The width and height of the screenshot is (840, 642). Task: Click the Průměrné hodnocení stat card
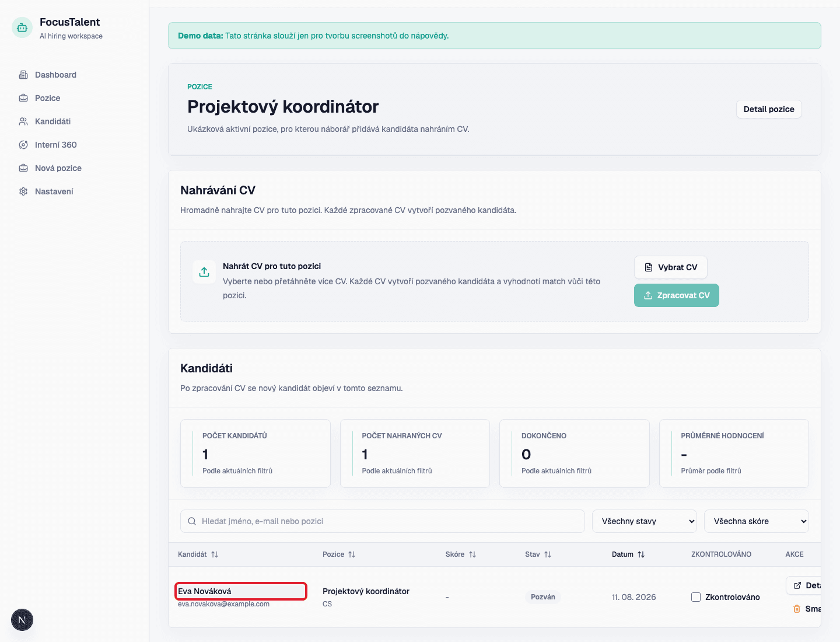tap(734, 453)
